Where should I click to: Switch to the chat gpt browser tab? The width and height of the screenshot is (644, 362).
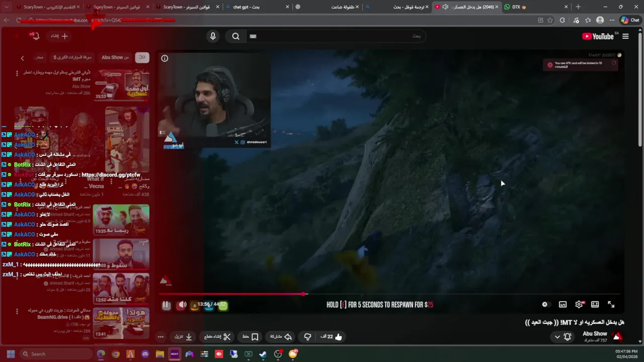tap(257, 7)
